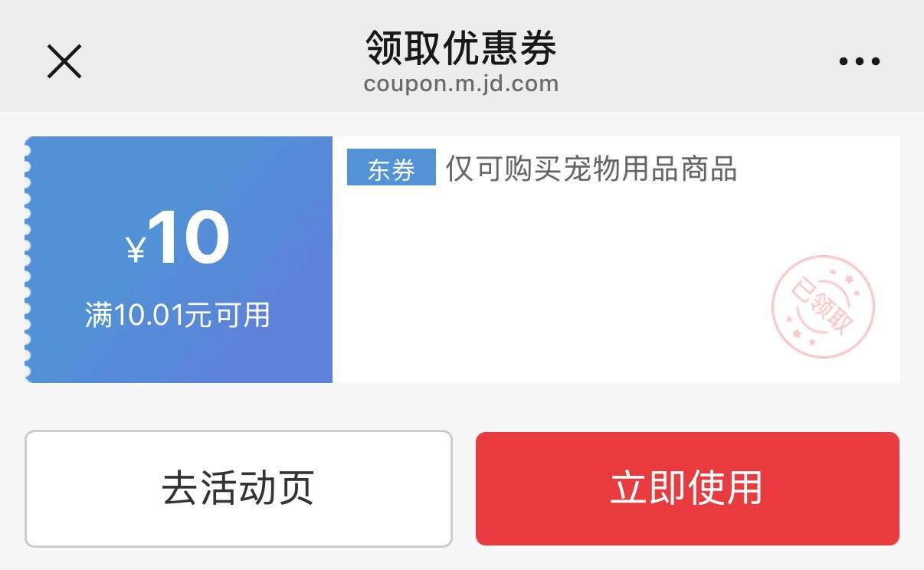Tap the blank white area of the coupon card
This screenshot has width=924, height=570.
tap(552, 291)
